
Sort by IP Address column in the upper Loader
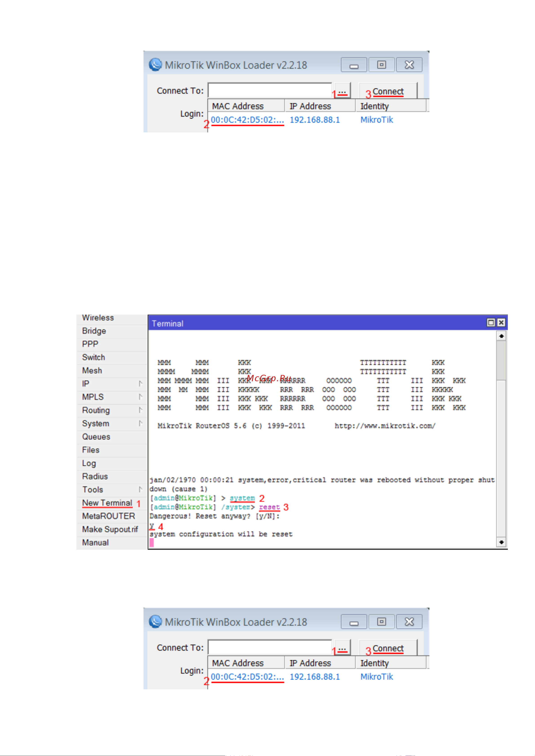coord(320,106)
